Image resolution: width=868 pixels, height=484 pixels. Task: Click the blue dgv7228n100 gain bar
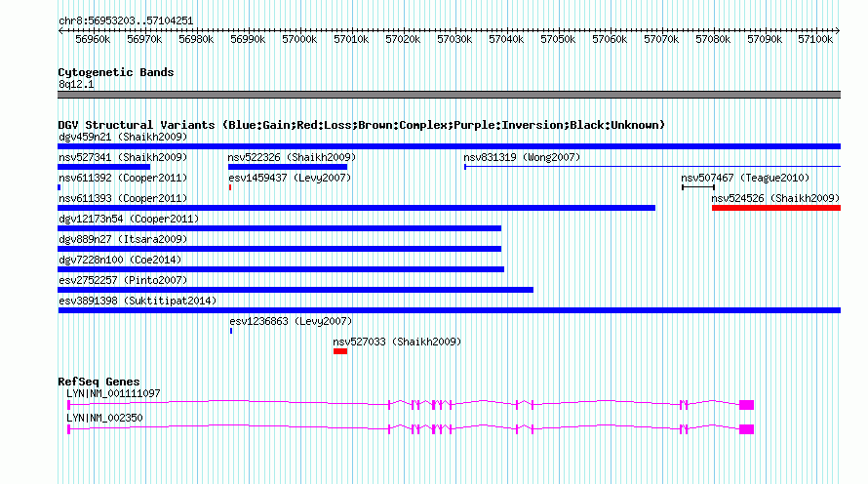coord(281,269)
